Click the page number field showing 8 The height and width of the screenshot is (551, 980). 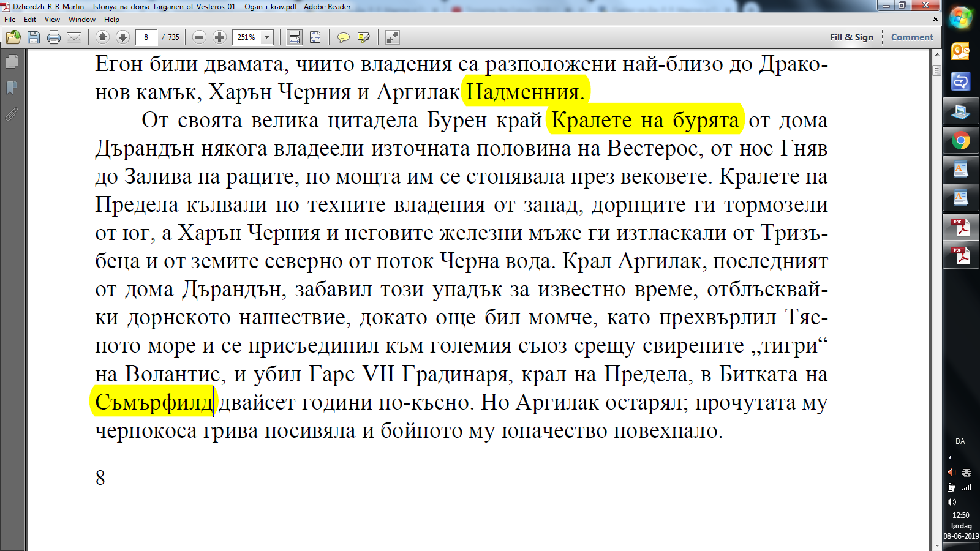point(146,37)
